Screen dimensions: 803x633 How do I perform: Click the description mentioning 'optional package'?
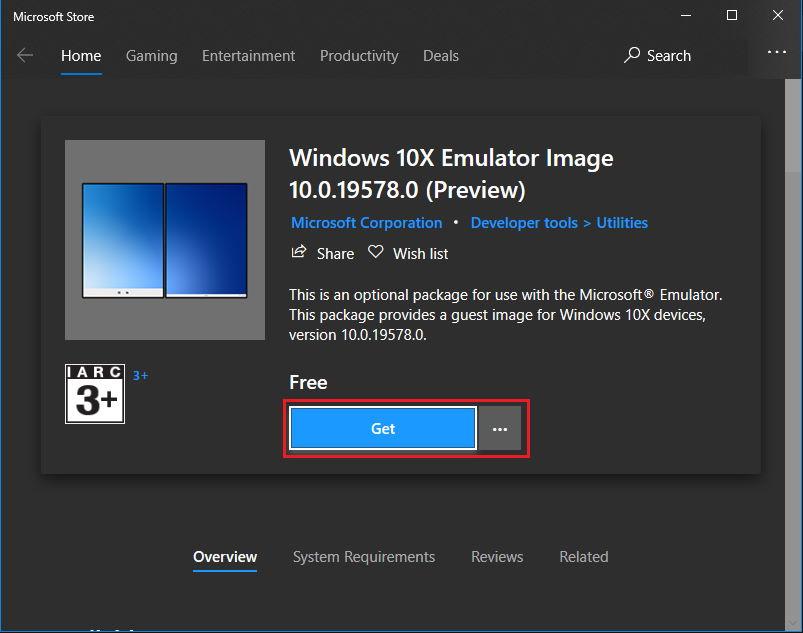[505, 314]
